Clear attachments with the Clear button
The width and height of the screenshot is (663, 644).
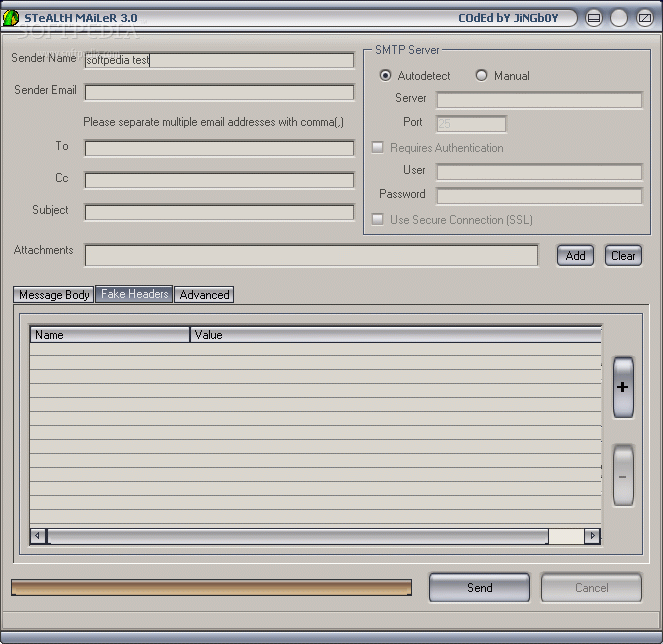click(x=623, y=256)
